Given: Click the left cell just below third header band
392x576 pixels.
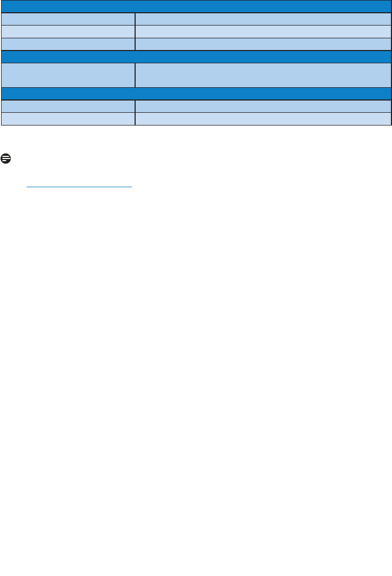Looking at the screenshot, I should (68, 106).
